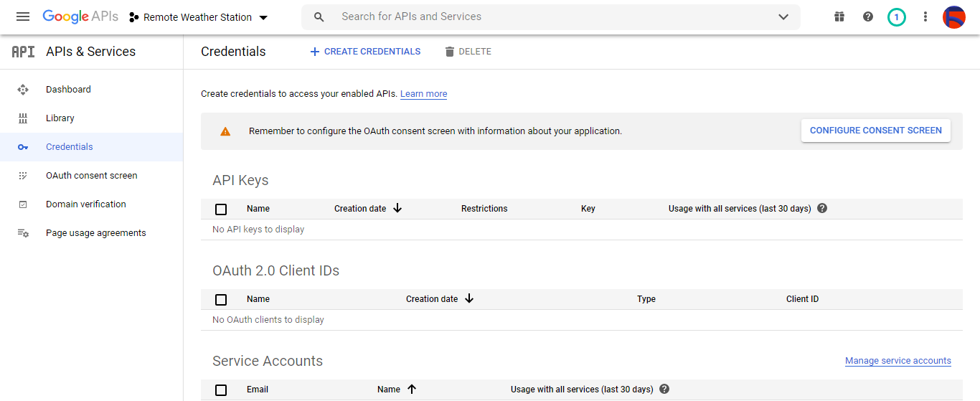Open the help question mark icon
The height and width of the screenshot is (401, 980).
[868, 16]
